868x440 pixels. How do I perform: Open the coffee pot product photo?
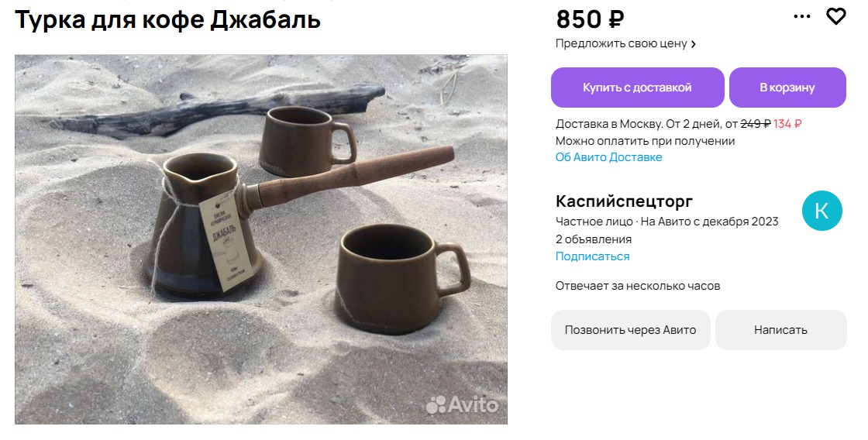coord(260,239)
